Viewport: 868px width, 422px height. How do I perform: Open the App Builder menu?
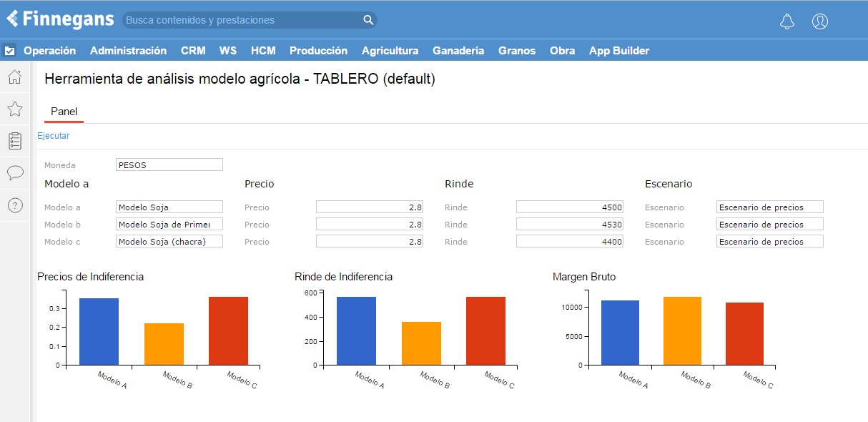pyautogui.click(x=618, y=51)
